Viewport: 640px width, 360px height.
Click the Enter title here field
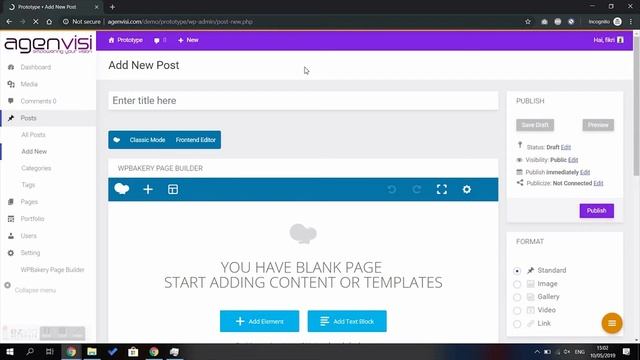[303, 100]
